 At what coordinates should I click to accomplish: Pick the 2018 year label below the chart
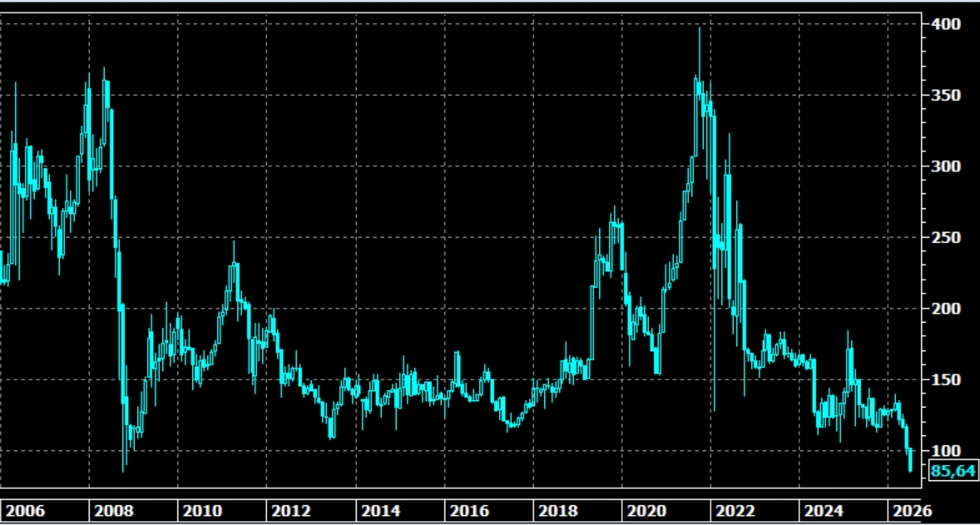[559, 511]
